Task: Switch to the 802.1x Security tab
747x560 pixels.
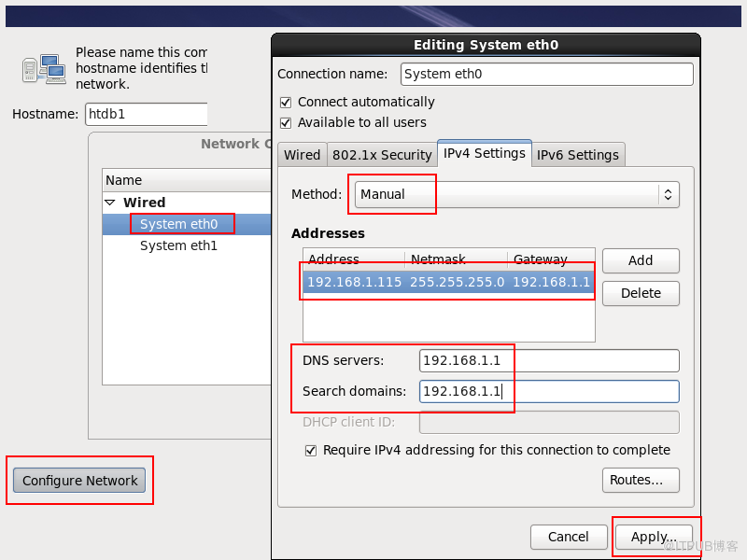Action: 381,155
